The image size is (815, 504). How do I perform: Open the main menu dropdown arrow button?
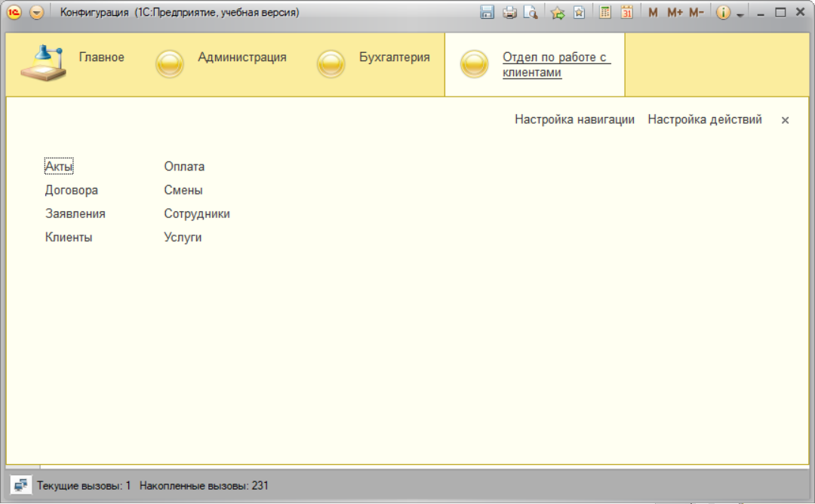pos(36,13)
